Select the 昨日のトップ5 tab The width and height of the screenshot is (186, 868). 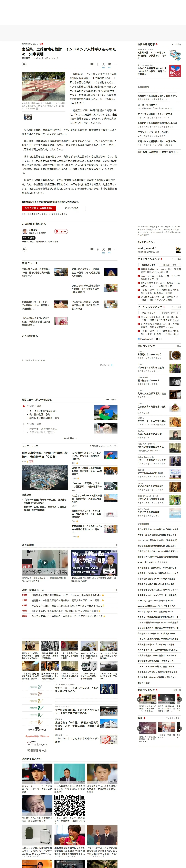170,265
